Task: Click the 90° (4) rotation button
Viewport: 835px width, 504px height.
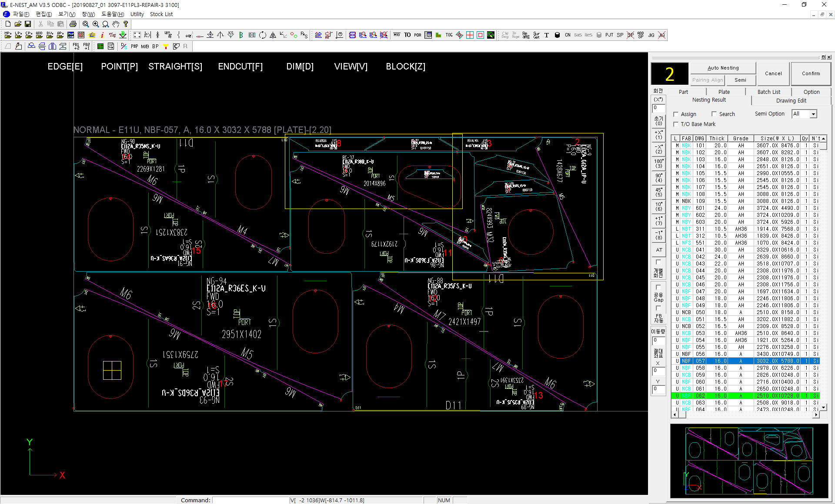Action: (659, 178)
